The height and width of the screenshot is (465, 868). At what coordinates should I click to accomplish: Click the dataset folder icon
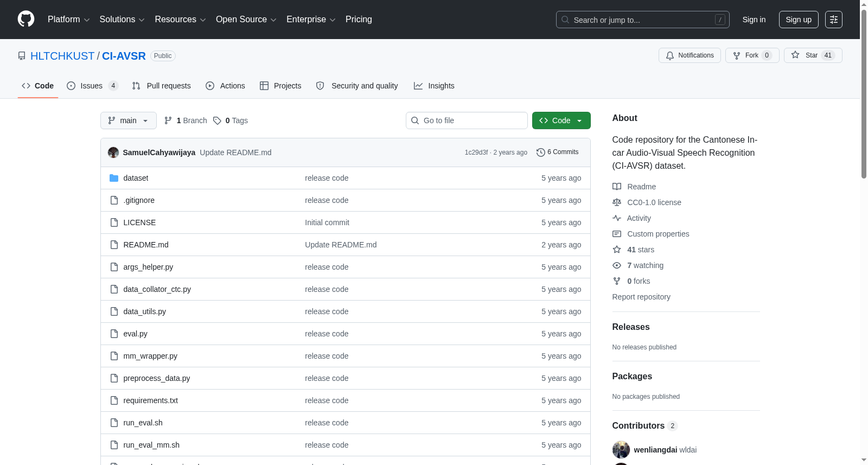[114, 178]
